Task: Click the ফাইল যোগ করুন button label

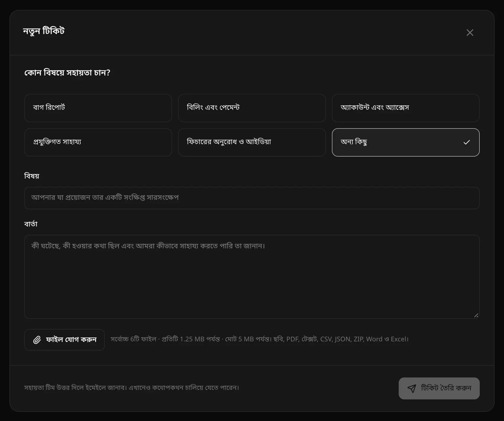Action: pos(71,340)
